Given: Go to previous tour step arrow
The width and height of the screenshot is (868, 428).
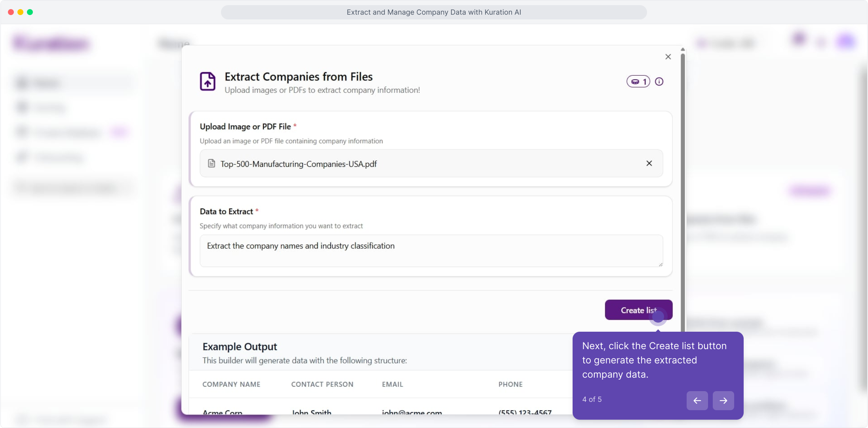Looking at the screenshot, I should 697,401.
